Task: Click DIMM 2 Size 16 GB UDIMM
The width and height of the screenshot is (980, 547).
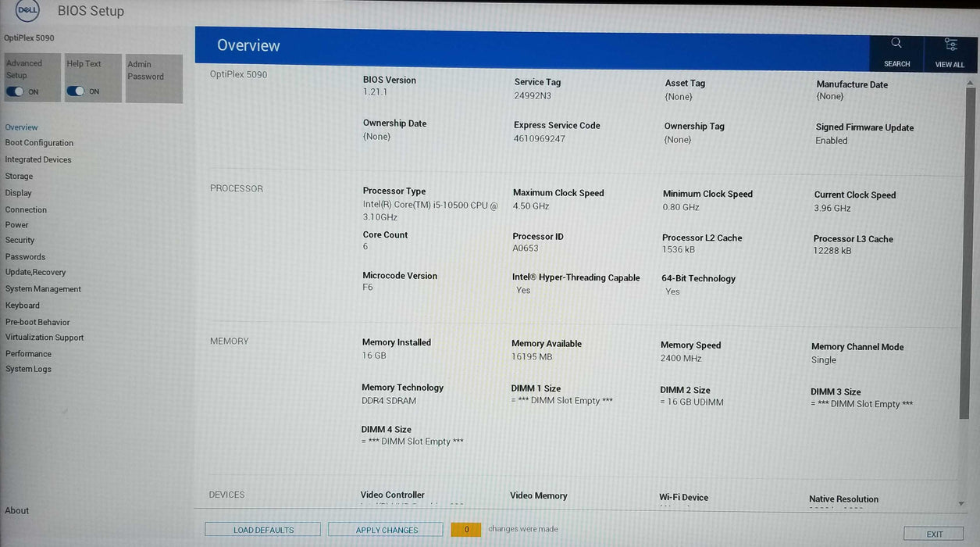Action: pyautogui.click(x=692, y=402)
